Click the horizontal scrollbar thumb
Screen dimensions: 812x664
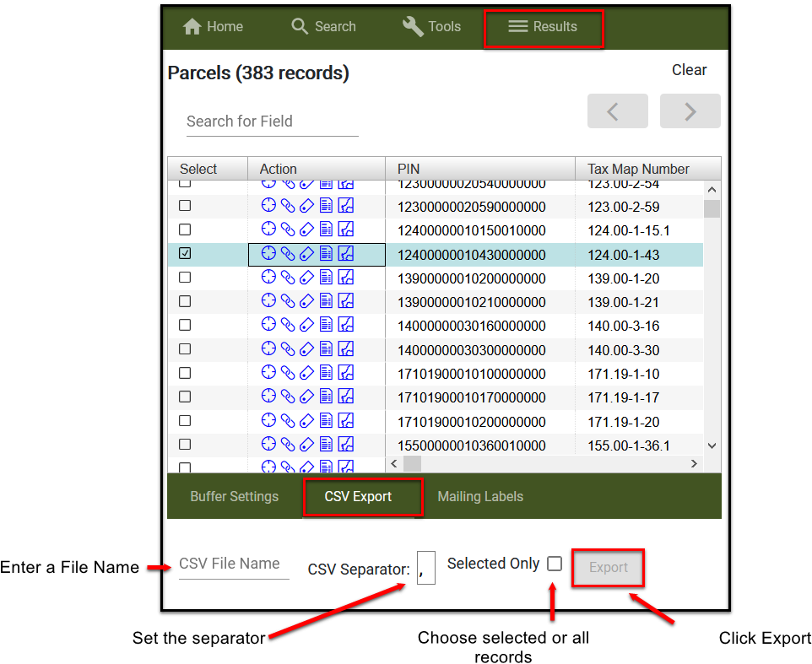412,463
